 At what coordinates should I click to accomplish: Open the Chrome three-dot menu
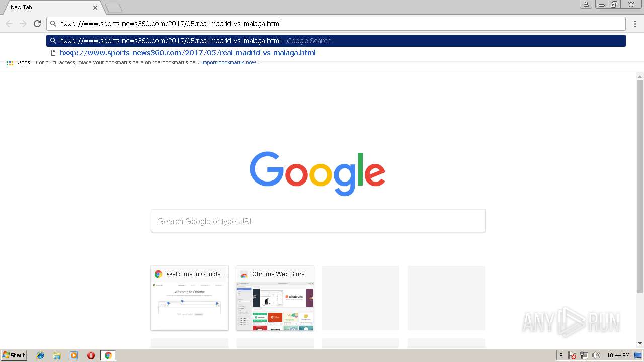635,24
